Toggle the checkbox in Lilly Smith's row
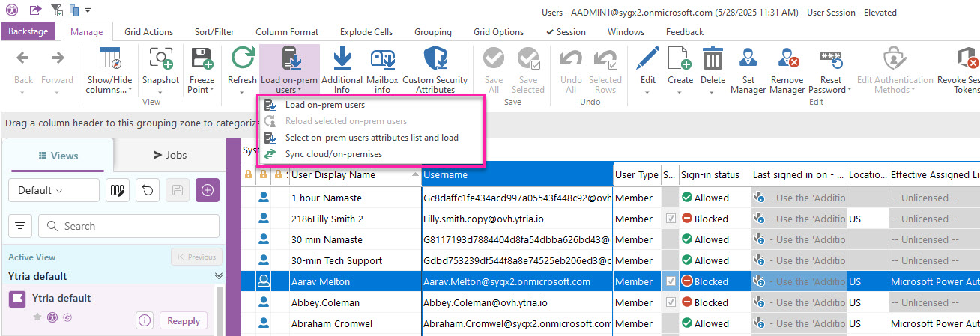Image resolution: width=980 pixels, height=336 pixels. click(670, 219)
